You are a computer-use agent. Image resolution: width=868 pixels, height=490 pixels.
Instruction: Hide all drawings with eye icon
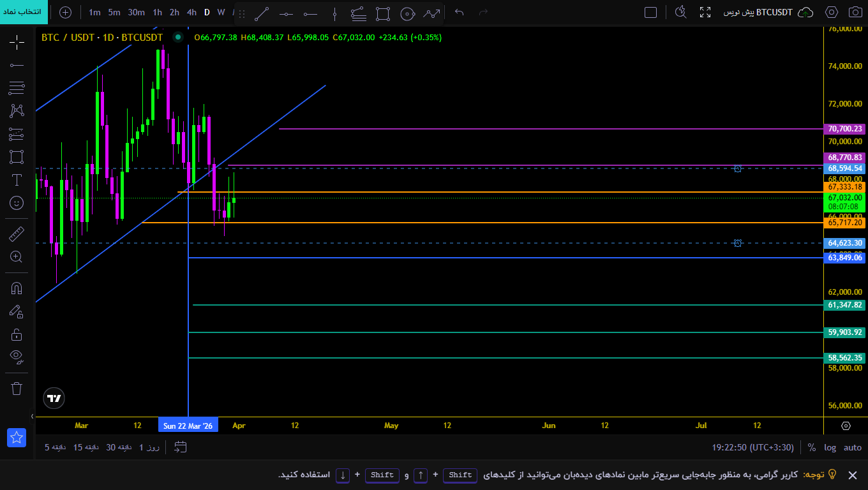(x=17, y=357)
